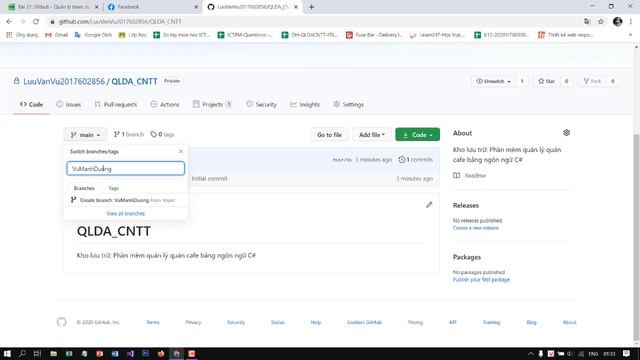Expand the green Code download dropdown
The width and height of the screenshot is (640, 360).
[417, 135]
